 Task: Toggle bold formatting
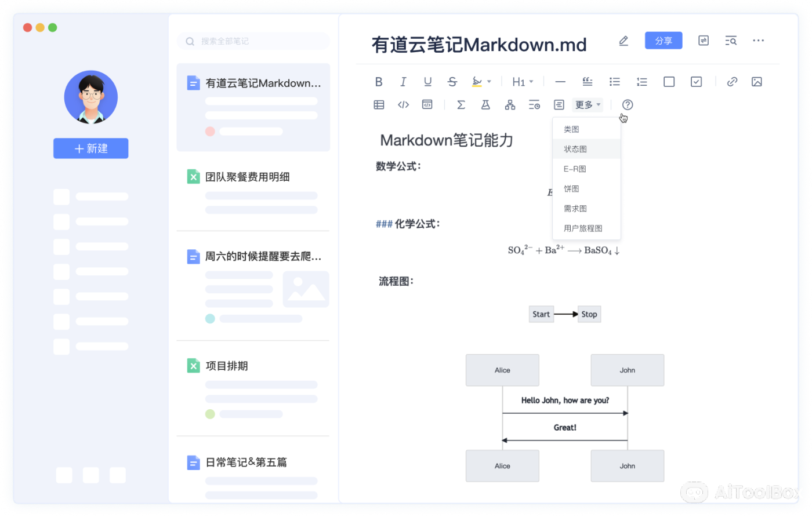click(379, 82)
